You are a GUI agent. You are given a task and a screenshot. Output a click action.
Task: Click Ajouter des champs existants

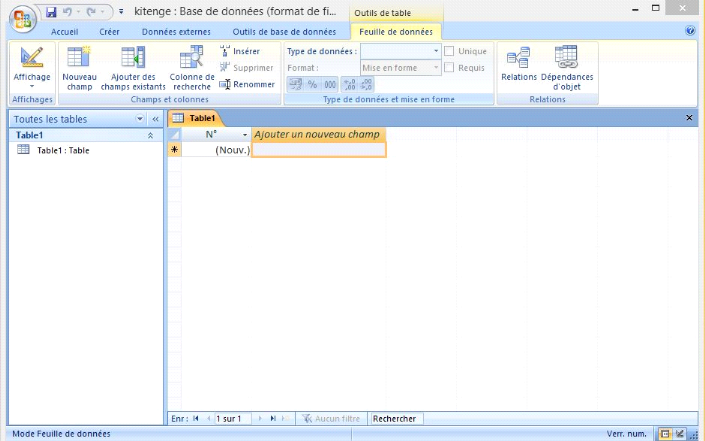[x=133, y=66]
